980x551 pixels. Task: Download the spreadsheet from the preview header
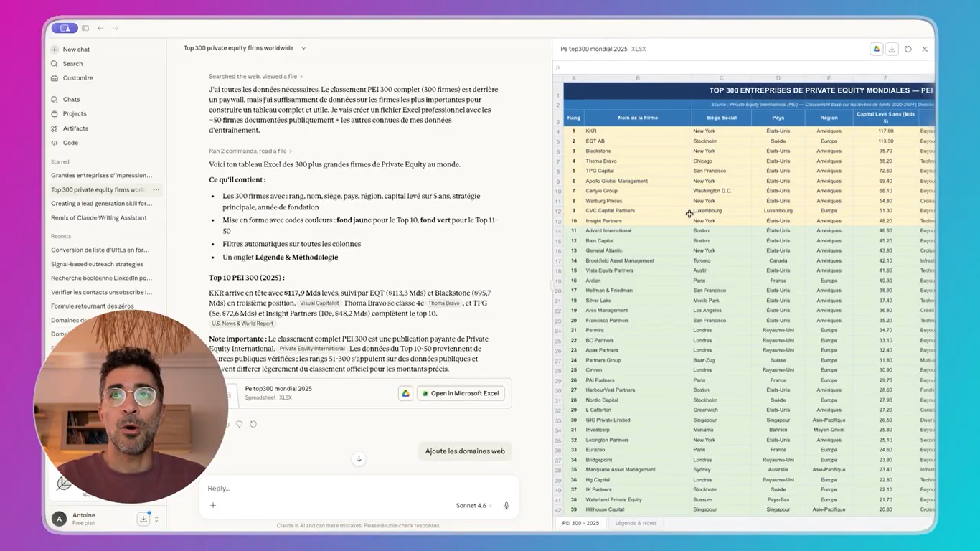[x=892, y=49]
